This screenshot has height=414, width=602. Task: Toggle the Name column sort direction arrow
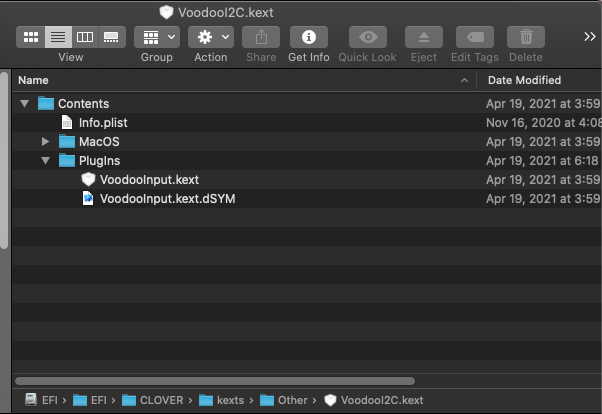[464, 80]
